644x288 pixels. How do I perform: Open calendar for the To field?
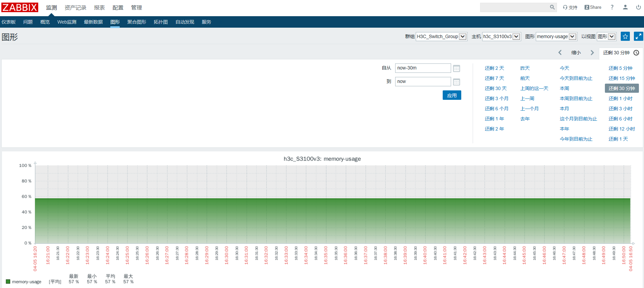[x=457, y=82]
